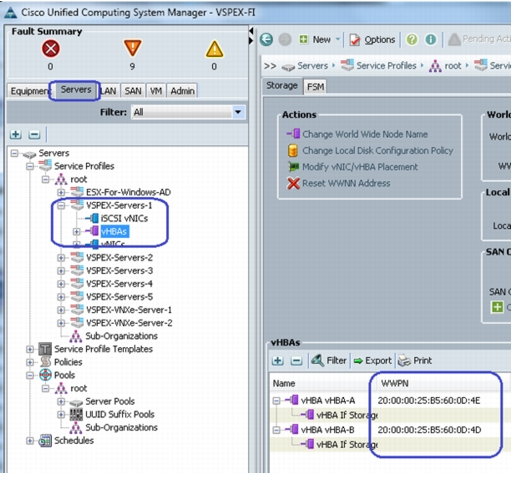Expand the VSPEX-Servers-2 service profile
The width and height of the screenshot is (513, 492).
(61, 258)
